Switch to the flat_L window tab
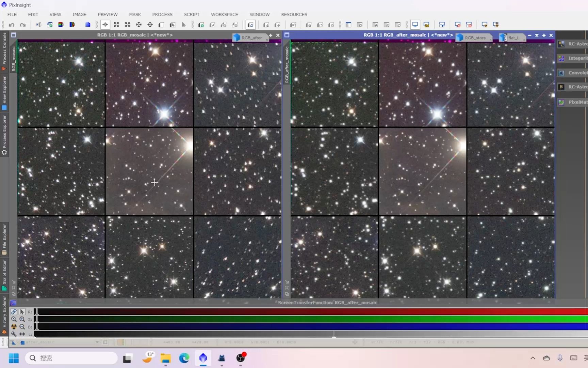588x368 pixels. click(512, 38)
